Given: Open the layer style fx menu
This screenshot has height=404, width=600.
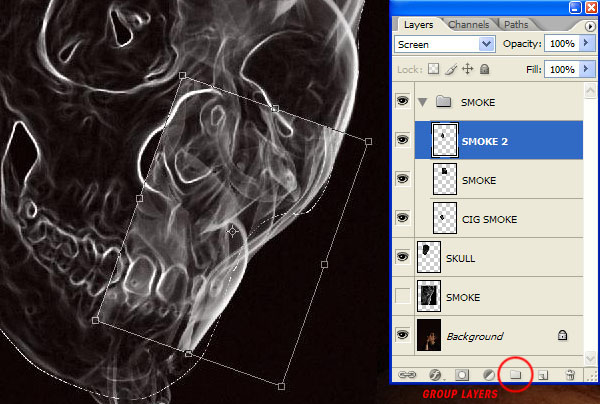Looking at the screenshot, I should pyautogui.click(x=435, y=375).
